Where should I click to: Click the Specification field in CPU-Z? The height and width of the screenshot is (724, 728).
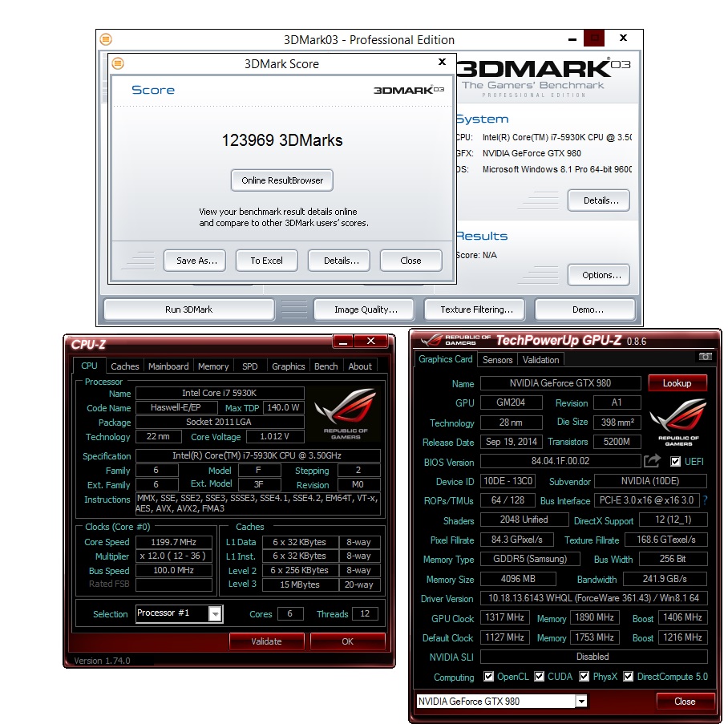[257, 455]
